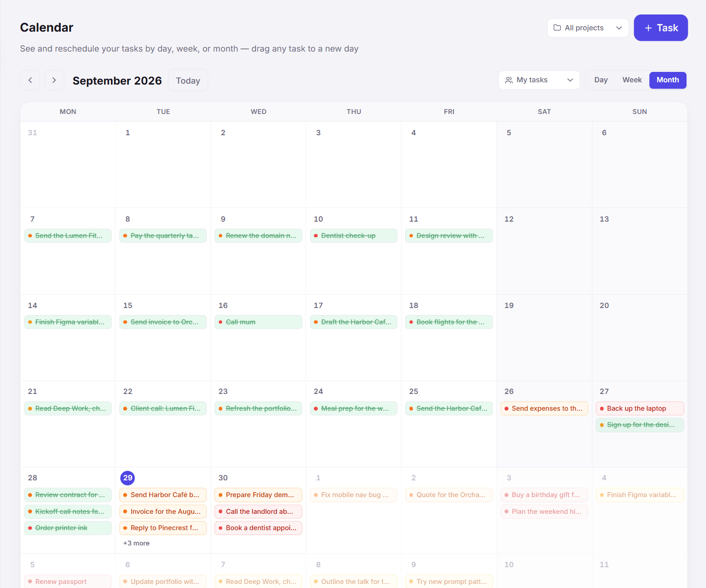Select the Month view tab
706x588 pixels.
(668, 80)
